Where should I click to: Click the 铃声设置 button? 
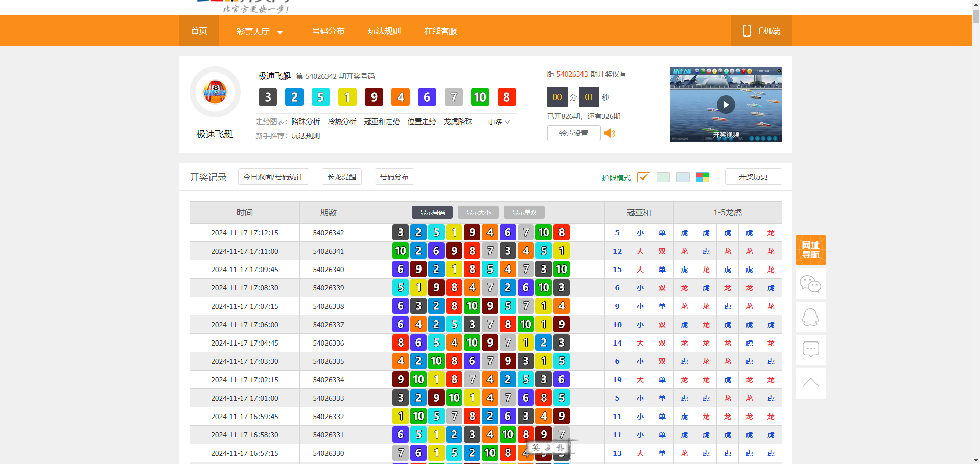pyautogui.click(x=573, y=133)
